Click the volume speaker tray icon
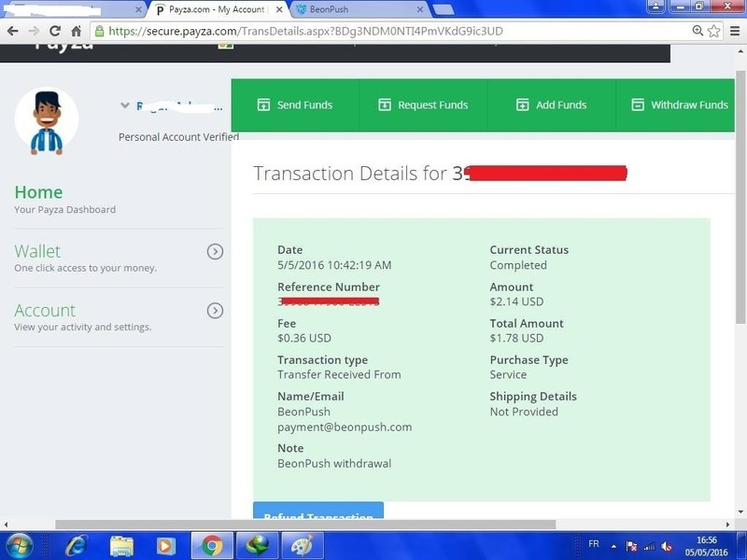 pos(667,547)
